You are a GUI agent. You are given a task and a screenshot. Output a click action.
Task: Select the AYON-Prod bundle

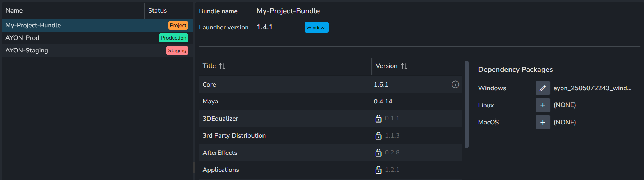pos(22,38)
